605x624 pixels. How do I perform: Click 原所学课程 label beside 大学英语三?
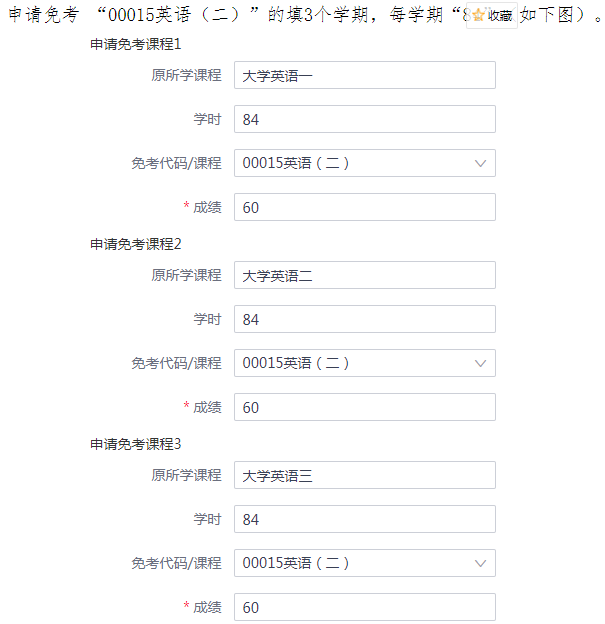pos(186,475)
